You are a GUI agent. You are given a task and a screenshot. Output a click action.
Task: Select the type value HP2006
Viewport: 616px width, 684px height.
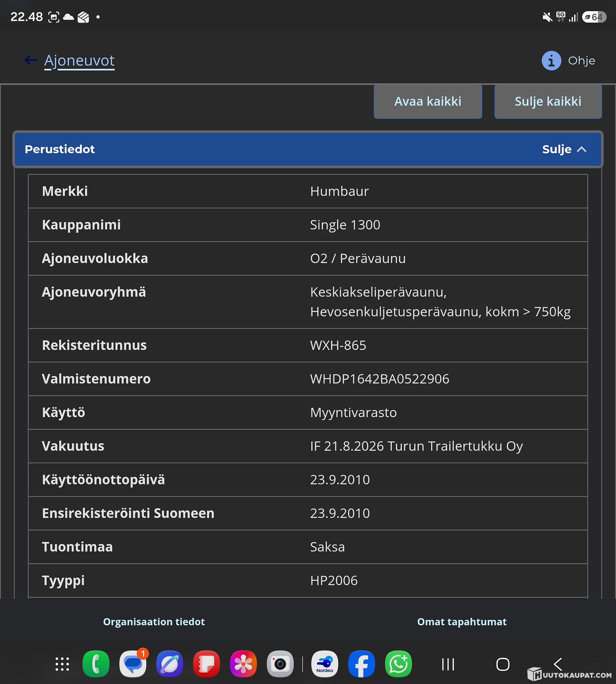334,580
